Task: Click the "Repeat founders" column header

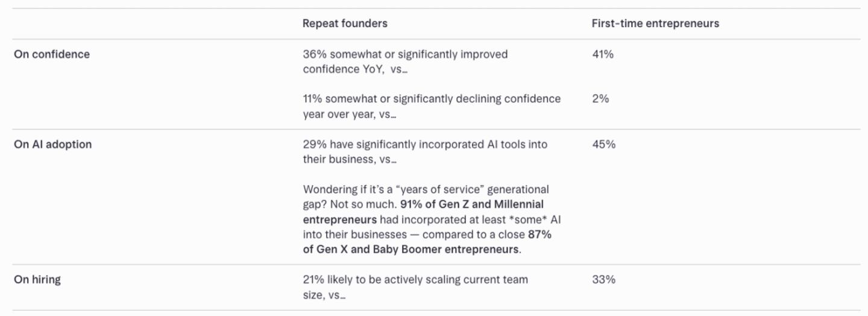Action: (x=345, y=24)
